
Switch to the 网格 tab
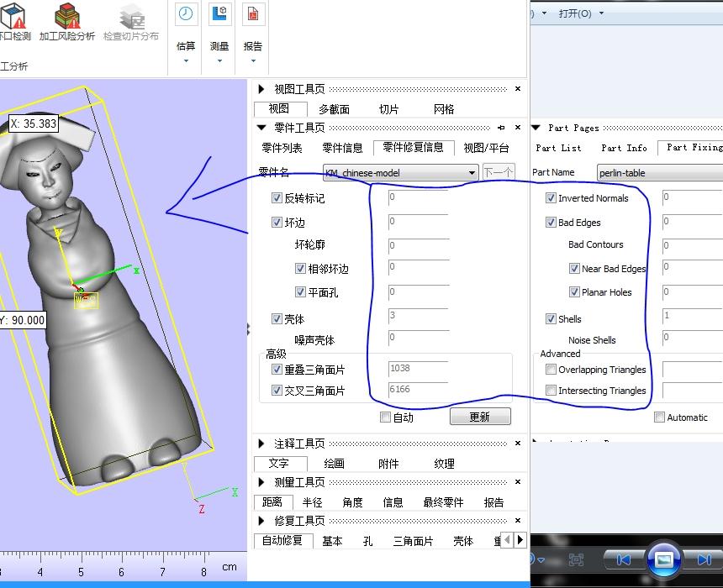(x=444, y=109)
